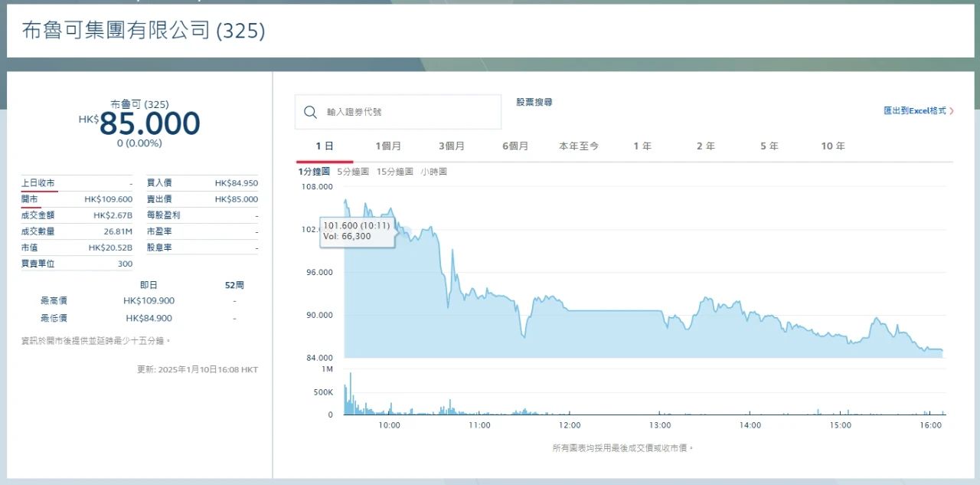The height and width of the screenshot is (485, 980).
Task: Click the arrow next to Excel export
Action: pos(952,111)
